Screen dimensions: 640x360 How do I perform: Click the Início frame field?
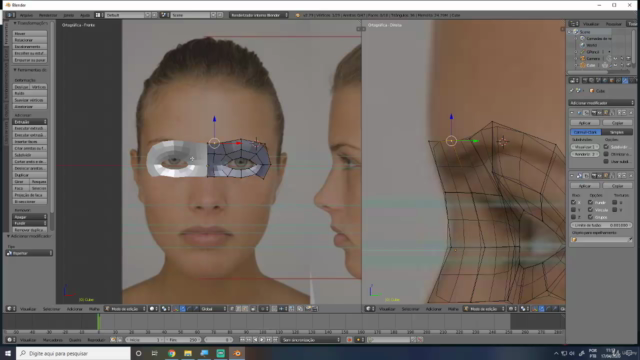click(144, 340)
